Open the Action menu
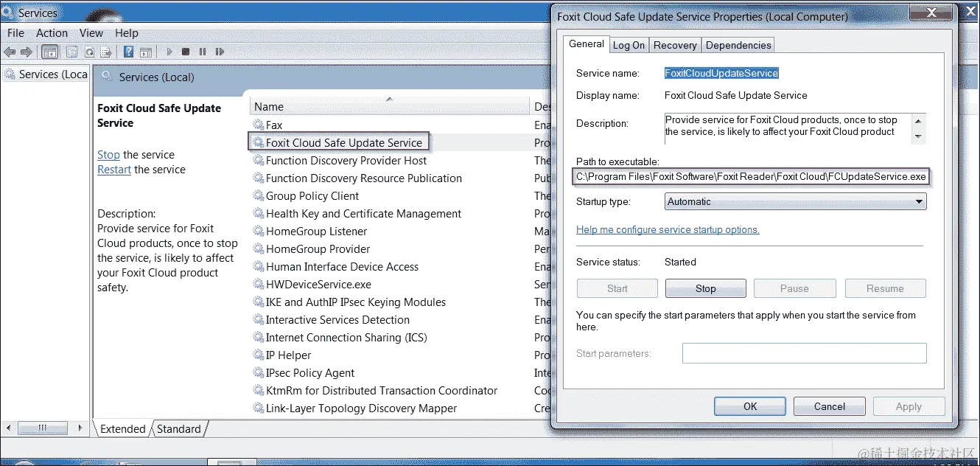 pos(52,33)
